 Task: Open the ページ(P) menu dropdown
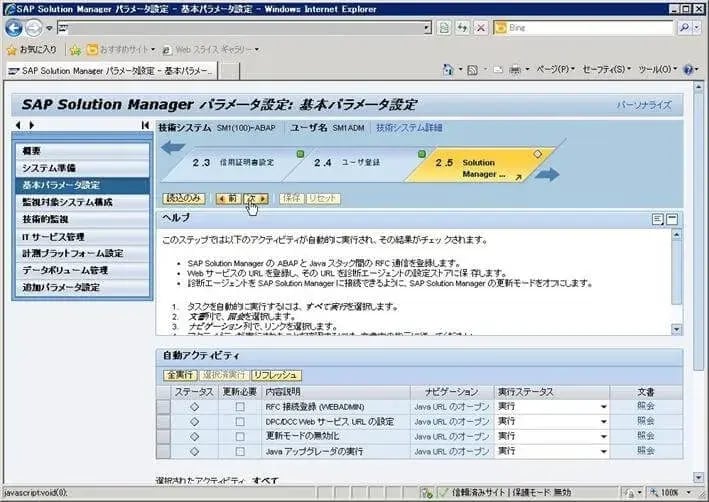[x=555, y=69]
